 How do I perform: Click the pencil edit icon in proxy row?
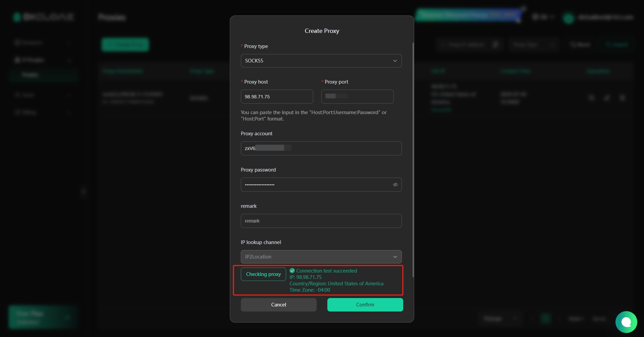point(607,98)
